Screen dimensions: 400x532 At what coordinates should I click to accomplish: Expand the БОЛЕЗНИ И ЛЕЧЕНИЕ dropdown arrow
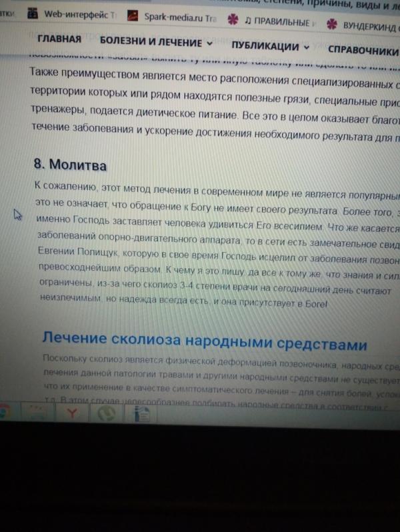coord(209,43)
